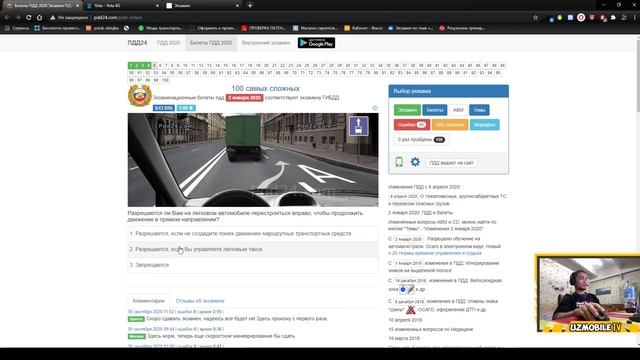Click the UZMOBILE TV webcam overlay

(x=588, y=294)
